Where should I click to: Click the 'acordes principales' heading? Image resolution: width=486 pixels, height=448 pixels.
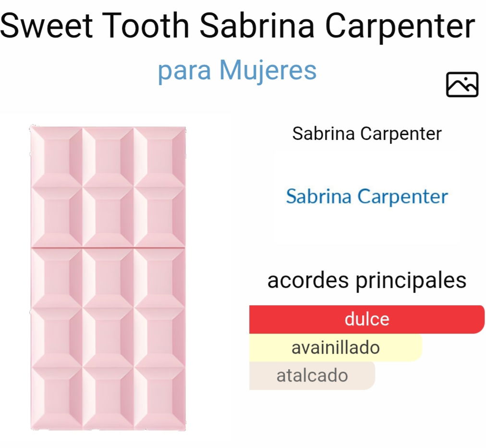click(367, 280)
